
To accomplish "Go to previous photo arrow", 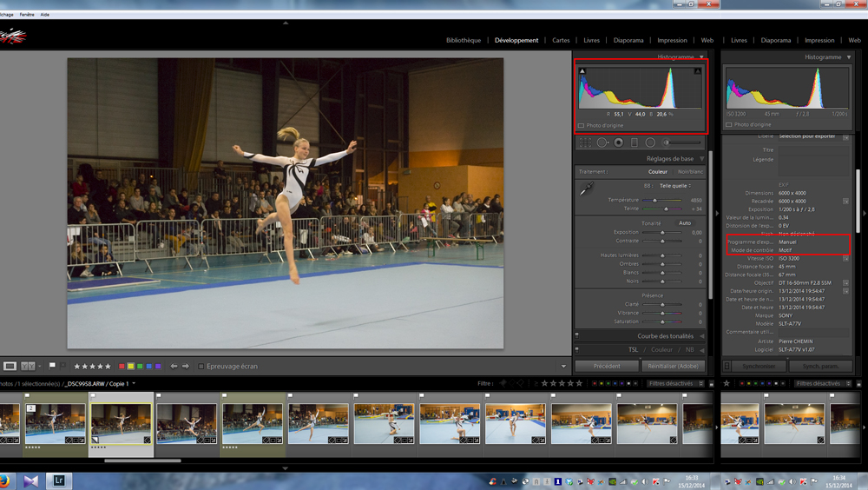I will coord(174,367).
